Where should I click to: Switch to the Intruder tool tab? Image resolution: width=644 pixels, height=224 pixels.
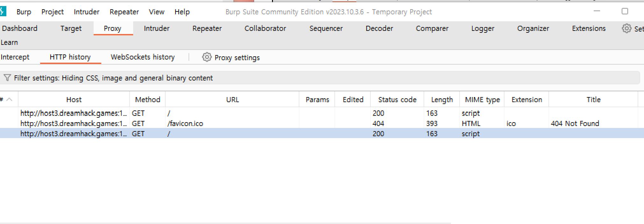coord(156,28)
